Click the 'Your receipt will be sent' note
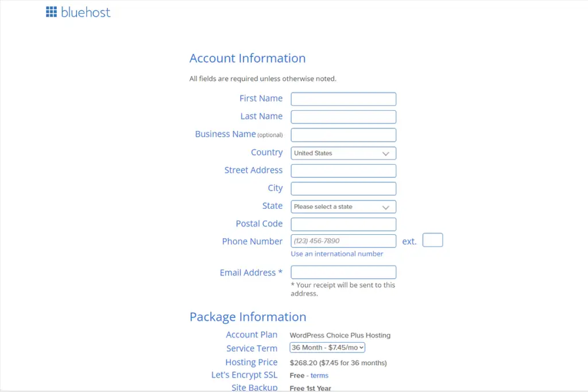Viewport: 588px width, 392px height. (343, 289)
